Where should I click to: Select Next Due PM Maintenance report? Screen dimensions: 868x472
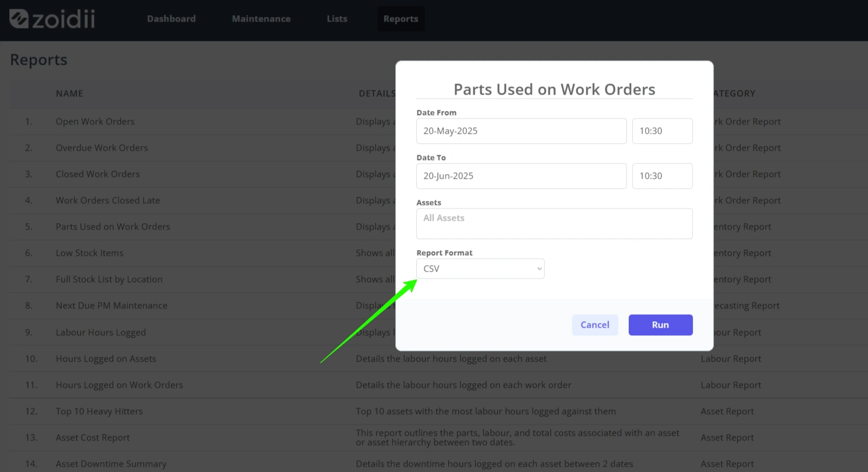[x=111, y=306]
